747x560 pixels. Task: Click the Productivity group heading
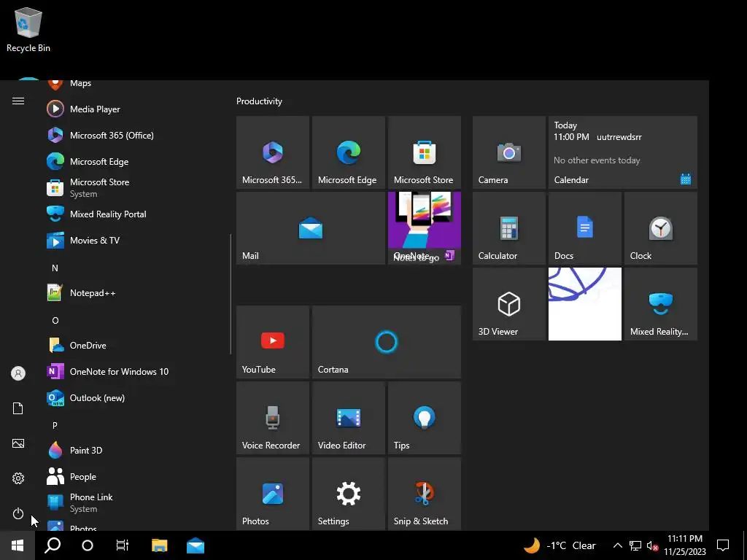click(259, 101)
